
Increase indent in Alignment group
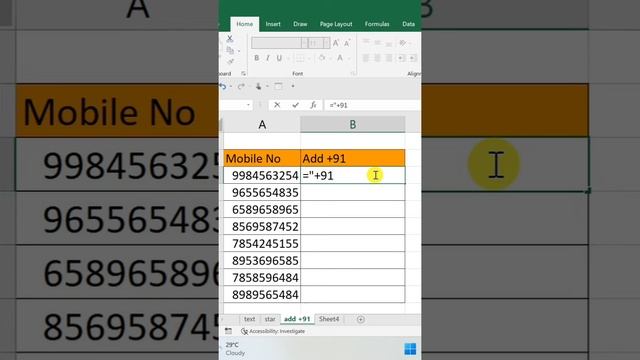coord(413,58)
